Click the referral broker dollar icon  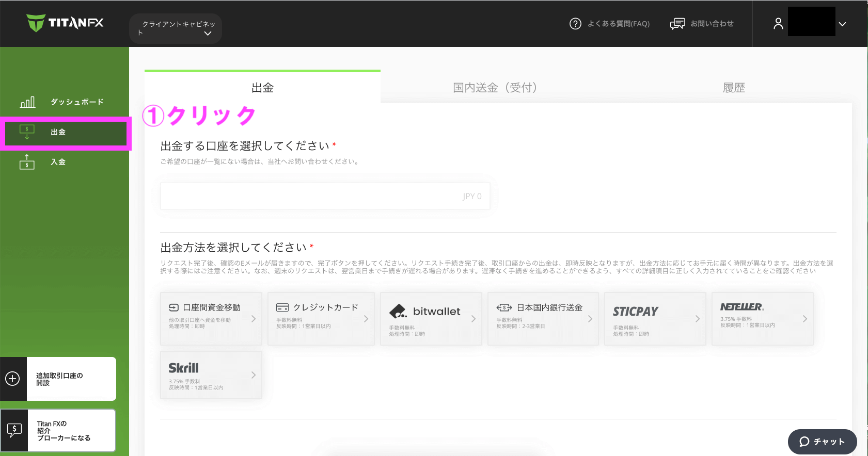(x=14, y=430)
